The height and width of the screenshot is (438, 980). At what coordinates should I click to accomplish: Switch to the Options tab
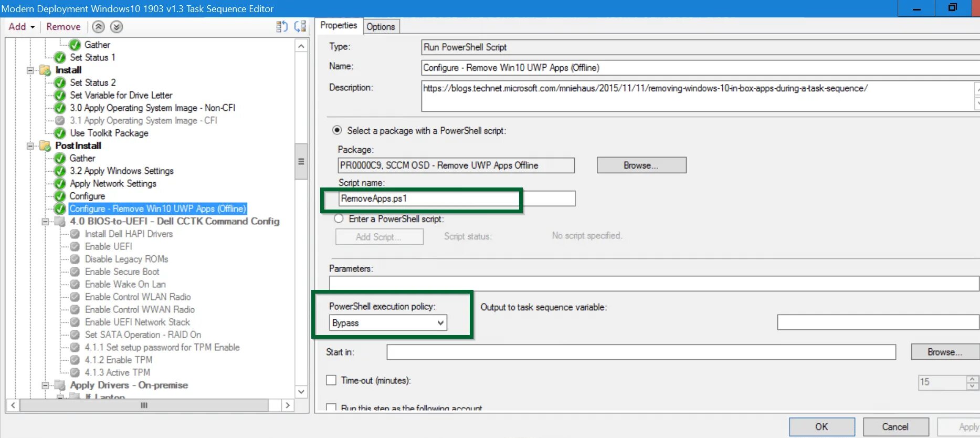click(380, 27)
